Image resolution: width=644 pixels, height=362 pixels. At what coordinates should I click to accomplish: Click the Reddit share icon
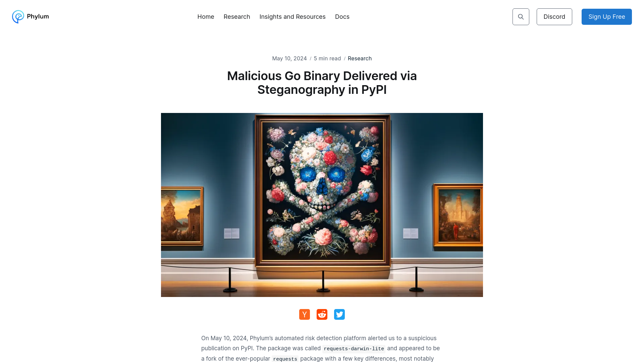pos(322,314)
